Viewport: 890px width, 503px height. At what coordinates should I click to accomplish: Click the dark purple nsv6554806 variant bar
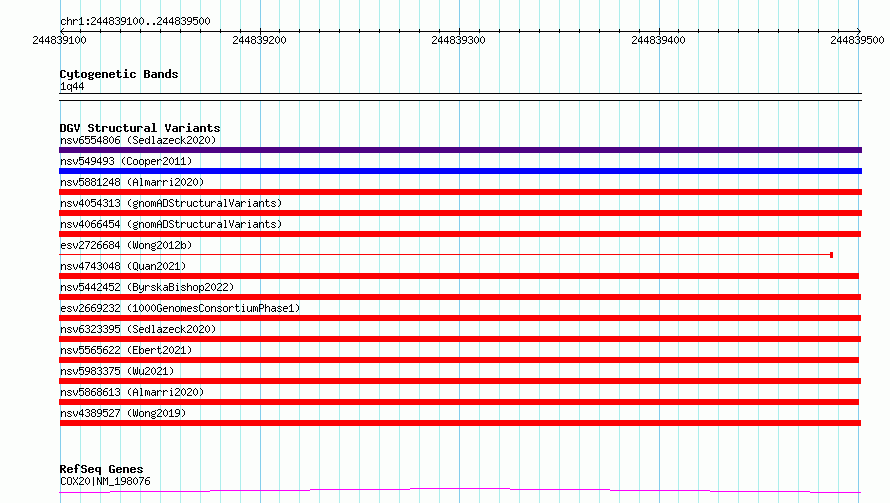[x=460, y=150]
